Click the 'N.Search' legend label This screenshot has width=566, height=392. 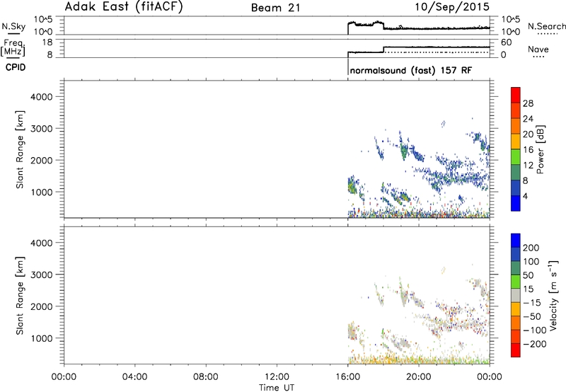[x=546, y=26]
